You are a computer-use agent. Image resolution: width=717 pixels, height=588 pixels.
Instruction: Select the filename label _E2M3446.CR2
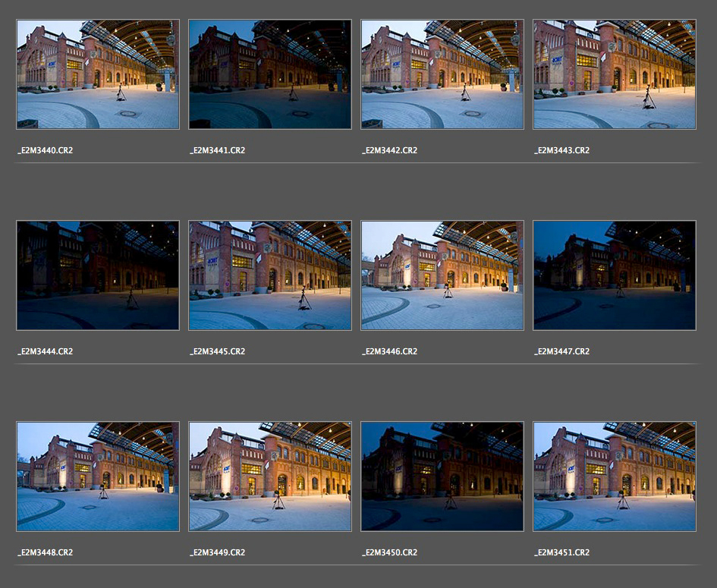389,351
